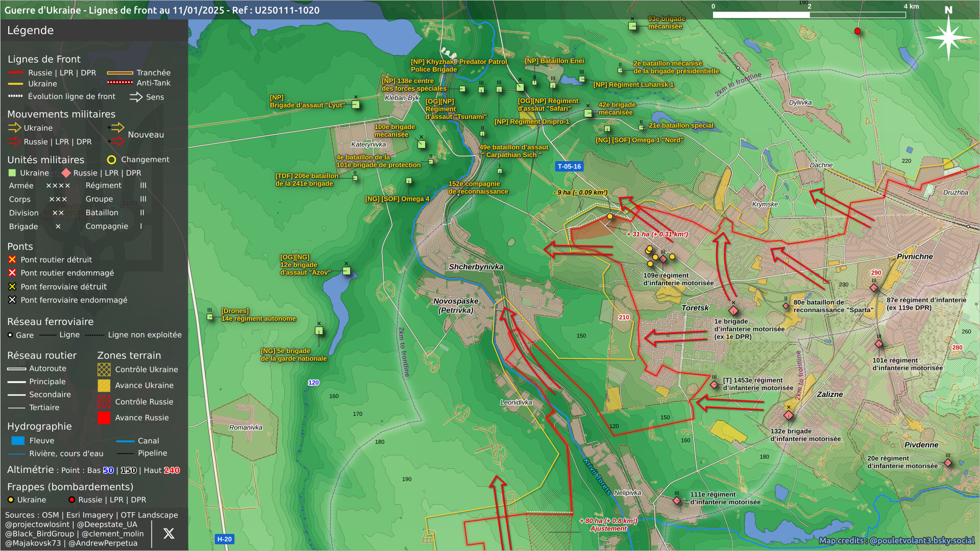Click the Avance Russie red swatch
980x551 pixels.
click(104, 418)
